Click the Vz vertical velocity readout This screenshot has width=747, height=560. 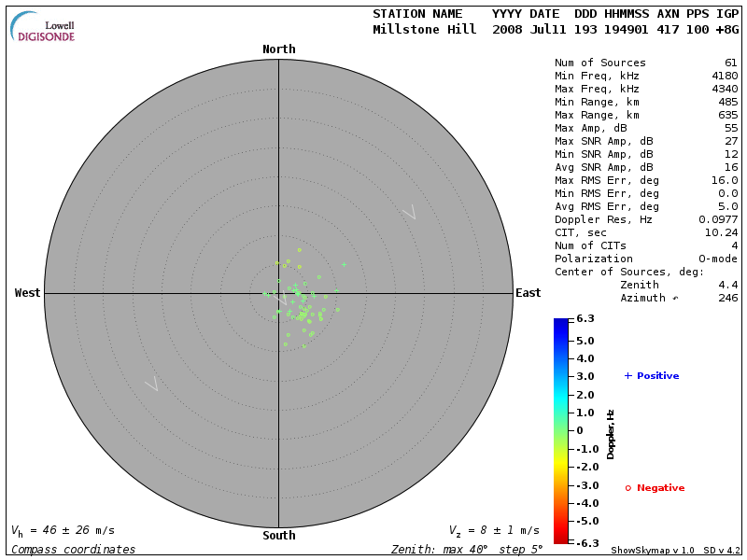click(x=493, y=530)
